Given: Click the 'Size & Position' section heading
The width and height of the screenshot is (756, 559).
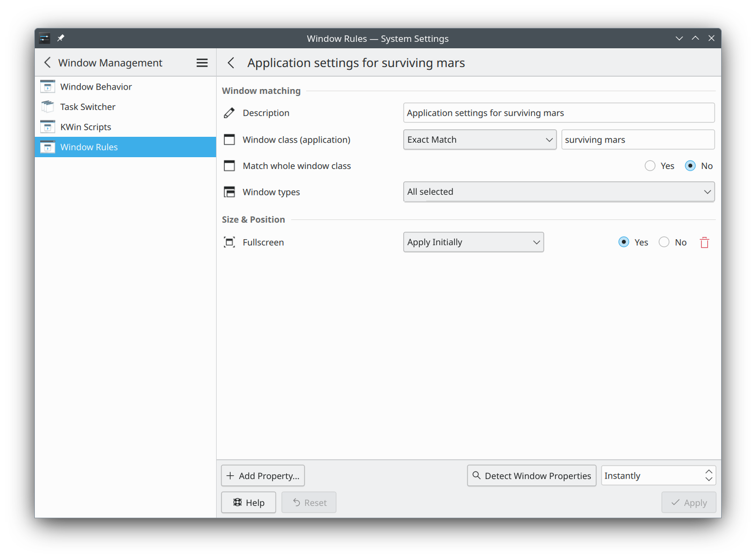Looking at the screenshot, I should click(x=253, y=219).
